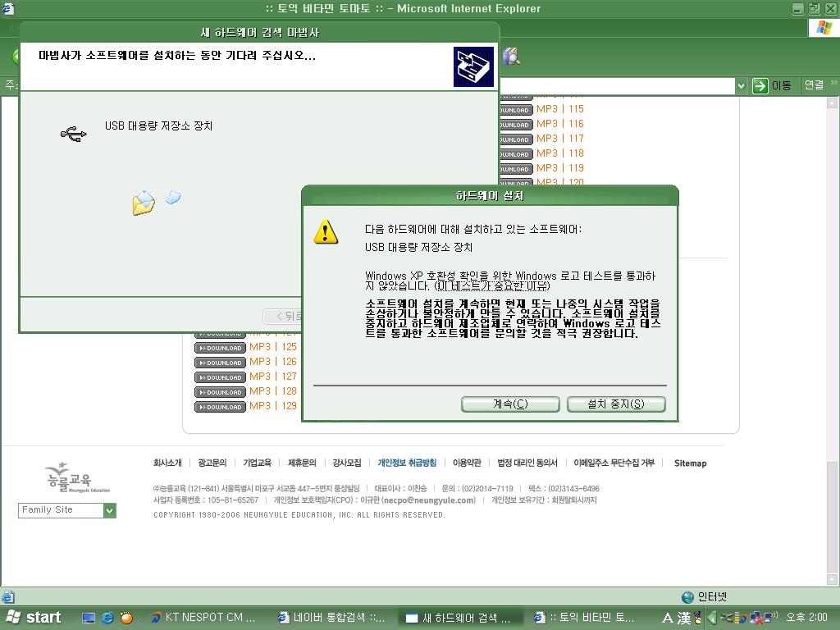
Task: Click the yellow warning triangle in the dialog
Action: (326, 233)
